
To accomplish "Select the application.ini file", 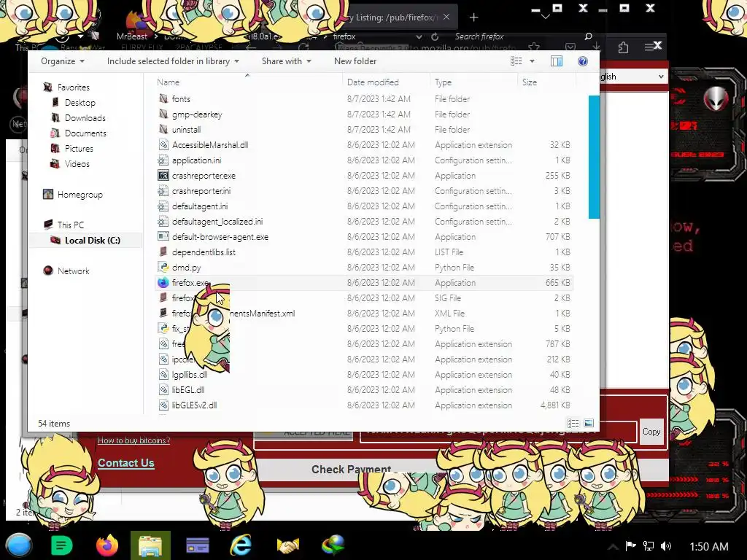I will pyautogui.click(x=196, y=160).
